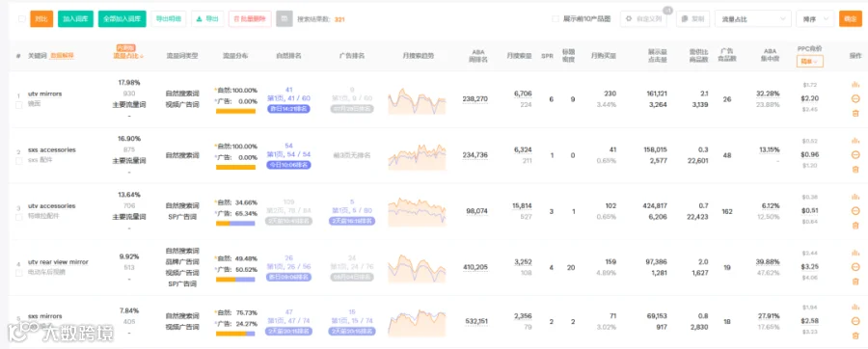The width and height of the screenshot is (868, 349).
Task: Delete sxs accessories row with trash icon
Action: (855, 170)
